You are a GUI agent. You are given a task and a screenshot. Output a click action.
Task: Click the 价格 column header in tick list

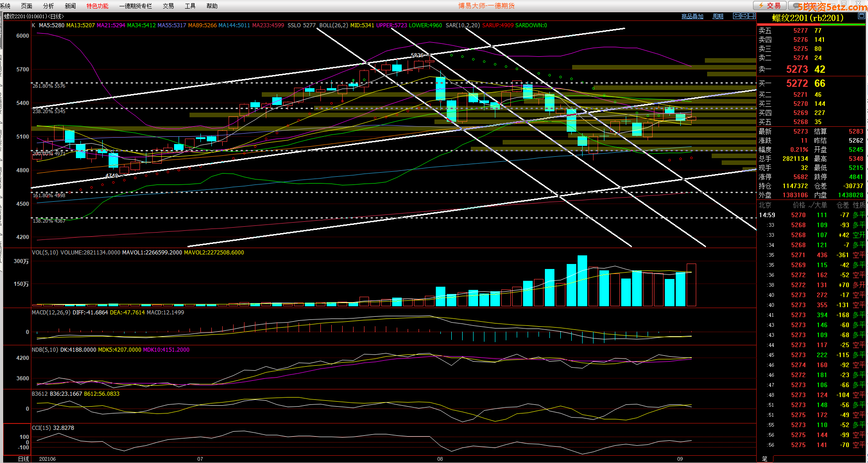click(798, 205)
